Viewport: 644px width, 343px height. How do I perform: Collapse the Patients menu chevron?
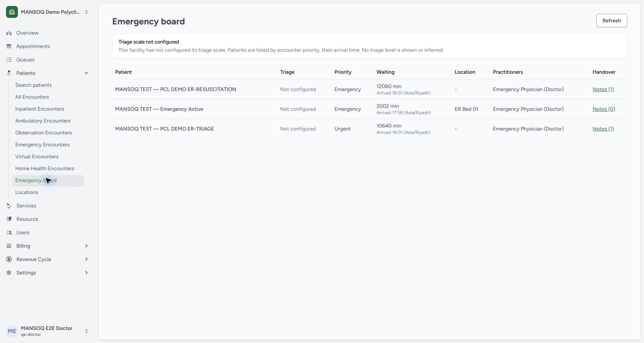point(86,73)
